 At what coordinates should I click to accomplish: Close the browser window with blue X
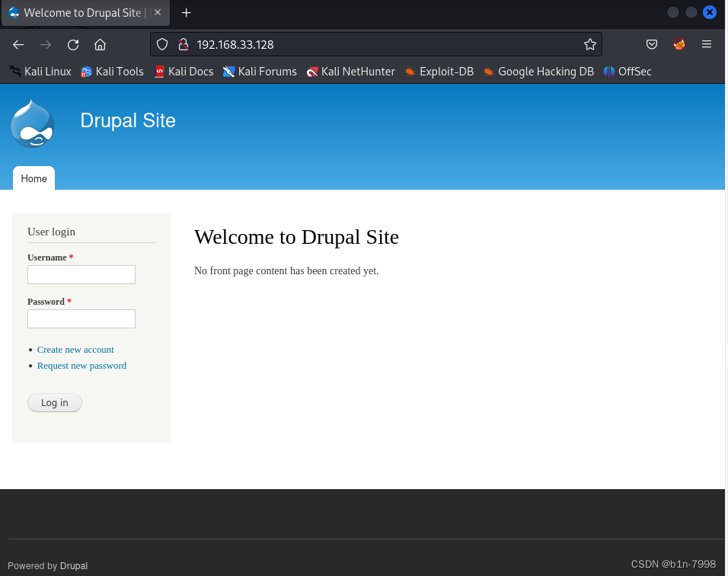(709, 12)
